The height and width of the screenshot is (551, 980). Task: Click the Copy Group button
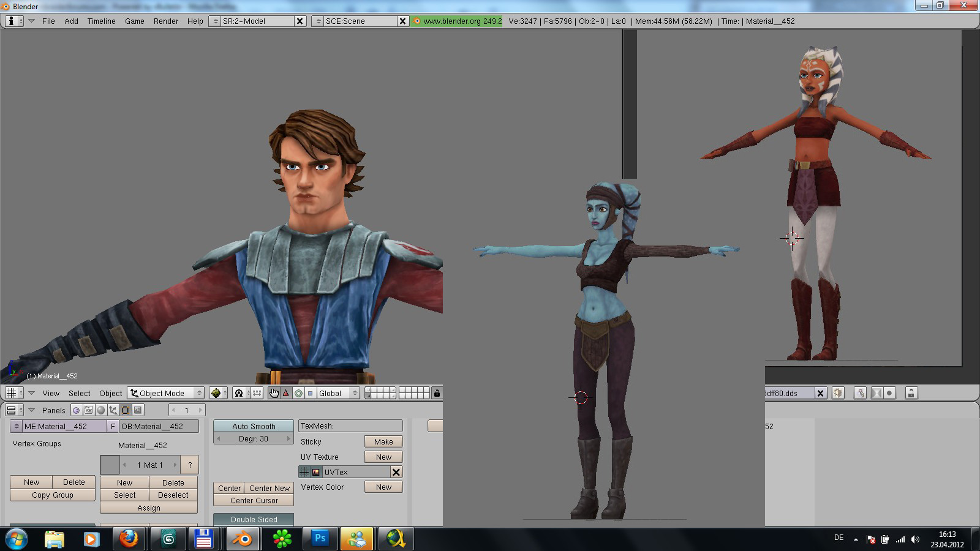coord(53,495)
